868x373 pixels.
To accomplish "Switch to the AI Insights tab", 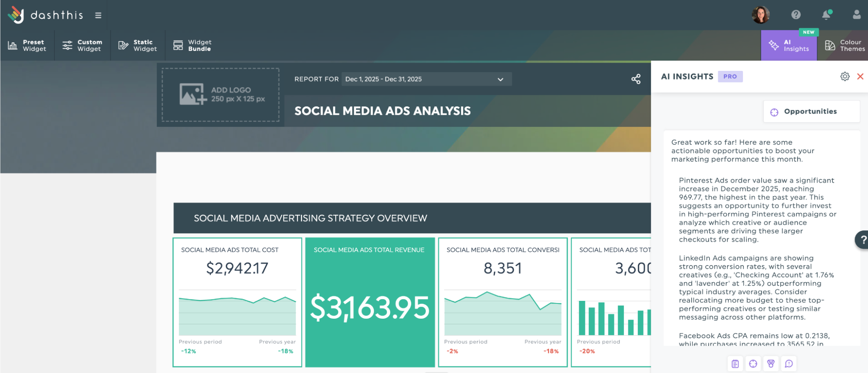I will point(789,45).
